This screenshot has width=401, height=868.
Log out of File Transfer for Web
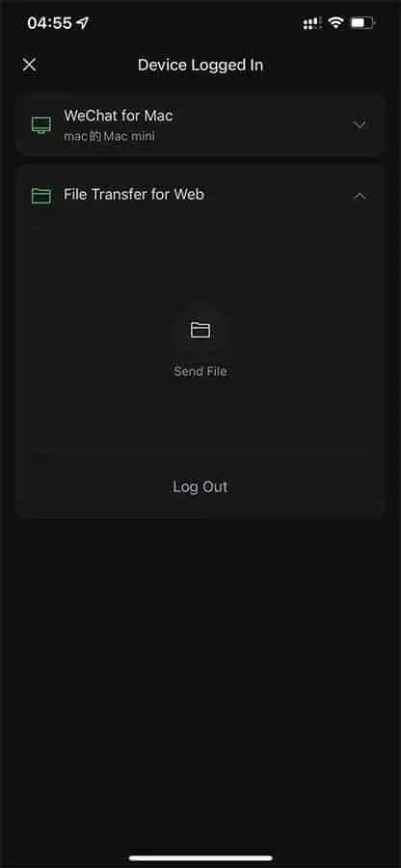200,487
